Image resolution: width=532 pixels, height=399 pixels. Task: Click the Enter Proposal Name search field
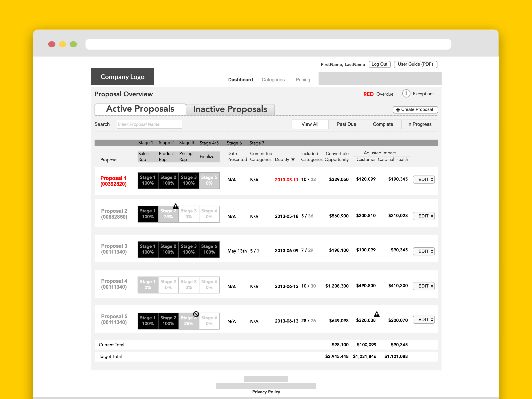coord(149,124)
